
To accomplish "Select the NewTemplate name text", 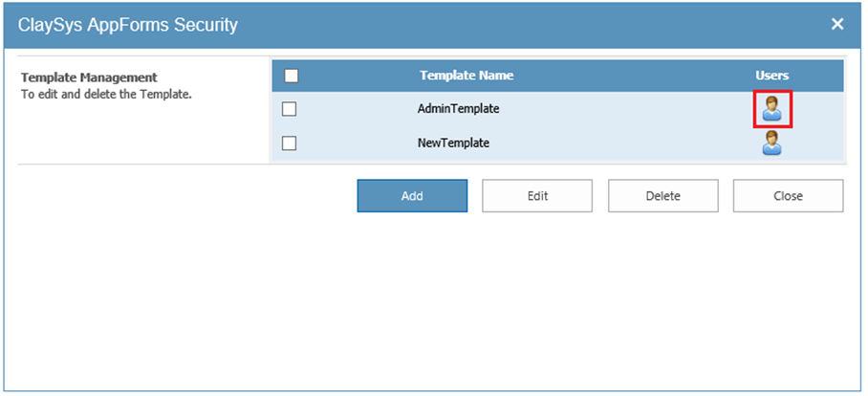I will 453,143.
